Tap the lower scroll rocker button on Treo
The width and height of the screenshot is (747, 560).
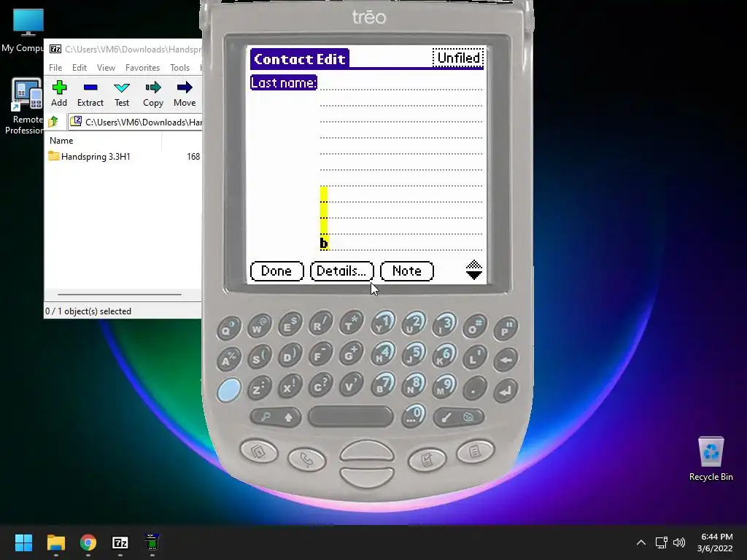(367, 478)
